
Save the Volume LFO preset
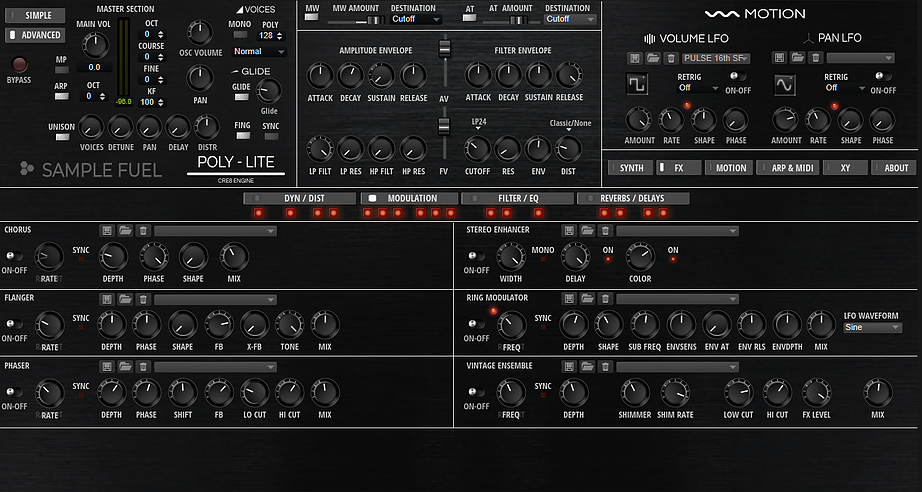(x=634, y=58)
